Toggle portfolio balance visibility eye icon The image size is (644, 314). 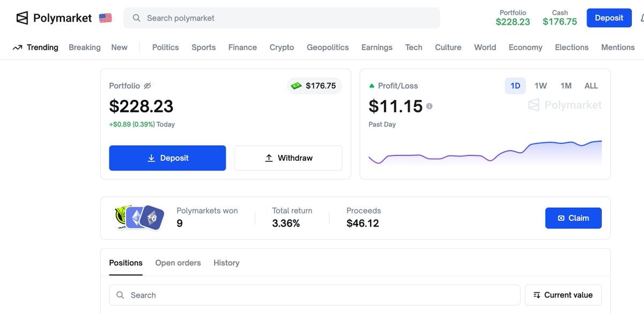(148, 86)
